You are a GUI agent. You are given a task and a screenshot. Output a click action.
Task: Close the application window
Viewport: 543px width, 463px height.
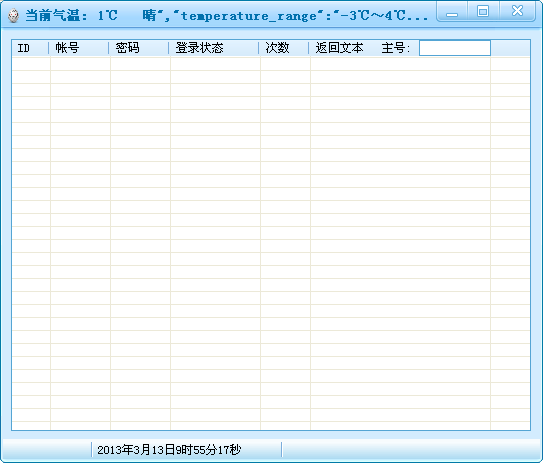tap(517, 11)
